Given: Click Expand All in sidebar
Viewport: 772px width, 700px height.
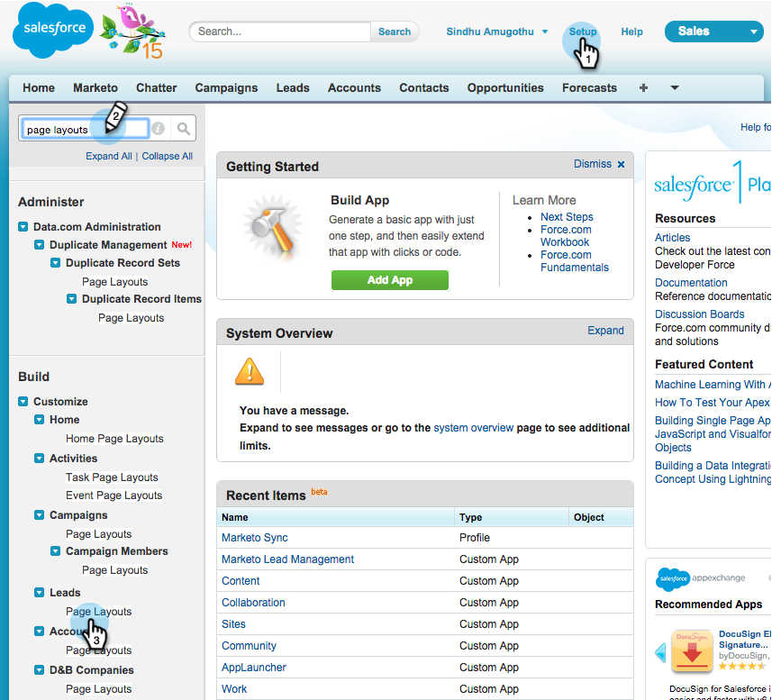Looking at the screenshot, I should pos(109,156).
